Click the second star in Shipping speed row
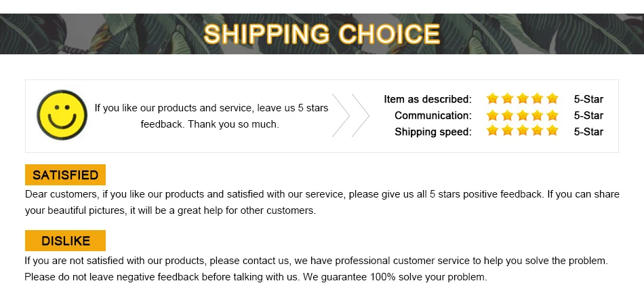Image resolution: width=644 pixels, height=298 pixels. [x=507, y=131]
